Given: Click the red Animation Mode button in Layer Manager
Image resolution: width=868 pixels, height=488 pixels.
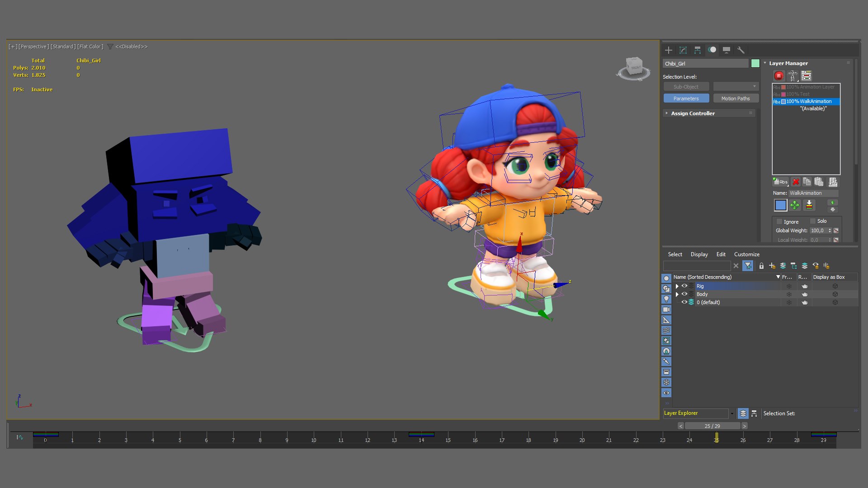Looking at the screenshot, I should pyautogui.click(x=778, y=76).
